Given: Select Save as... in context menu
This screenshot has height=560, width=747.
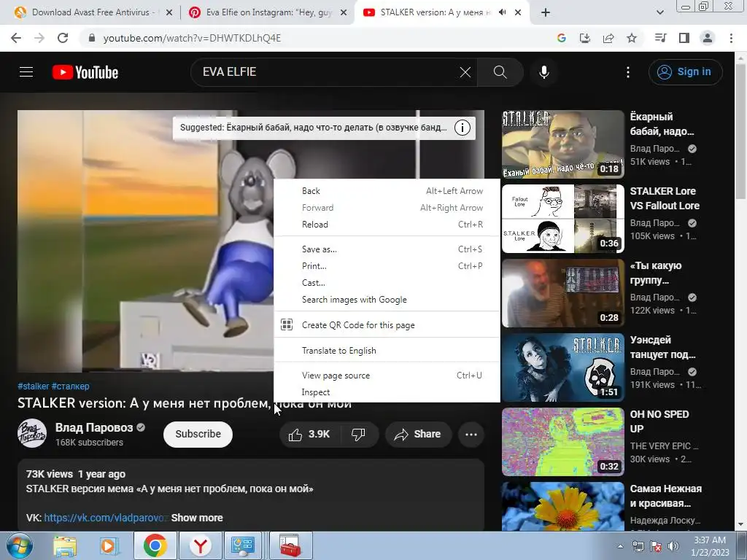Looking at the screenshot, I should pos(387,249).
